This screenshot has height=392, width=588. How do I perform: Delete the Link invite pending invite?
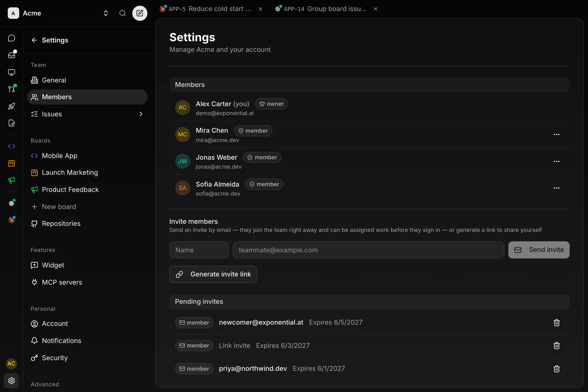(557, 346)
